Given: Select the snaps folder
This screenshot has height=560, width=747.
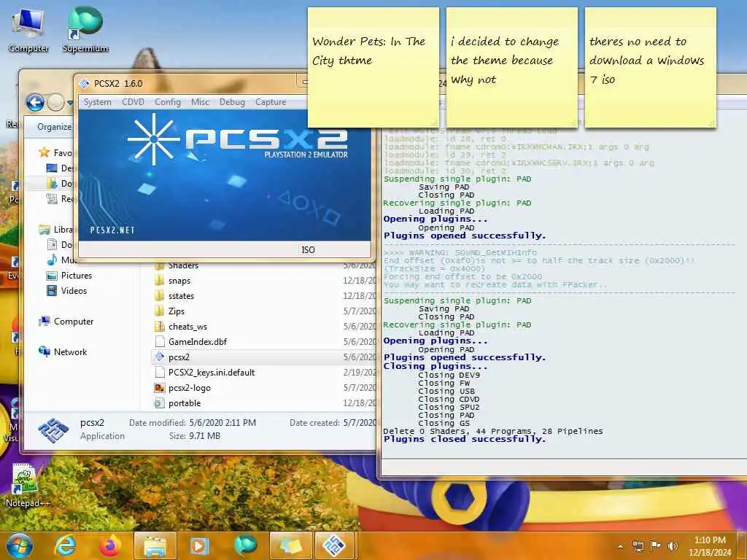Looking at the screenshot, I should click(x=172, y=281).
